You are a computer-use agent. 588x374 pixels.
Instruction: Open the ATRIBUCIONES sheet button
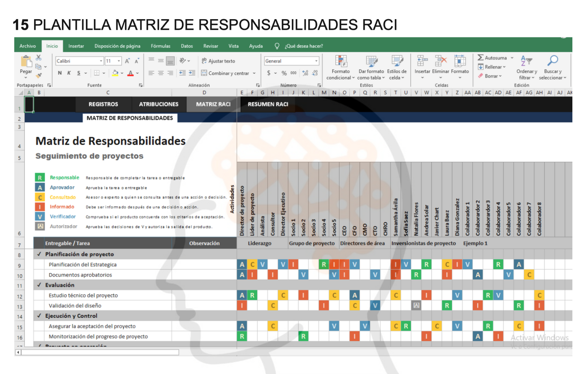click(159, 104)
